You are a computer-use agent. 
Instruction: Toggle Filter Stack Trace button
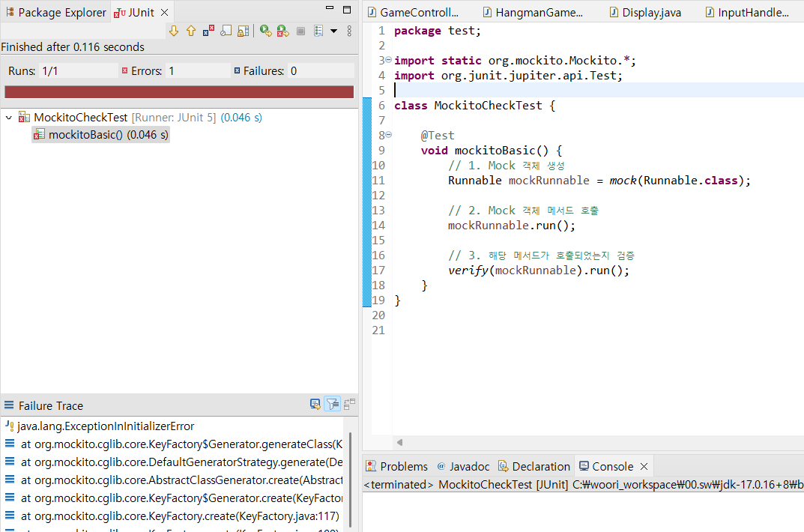pos(332,405)
